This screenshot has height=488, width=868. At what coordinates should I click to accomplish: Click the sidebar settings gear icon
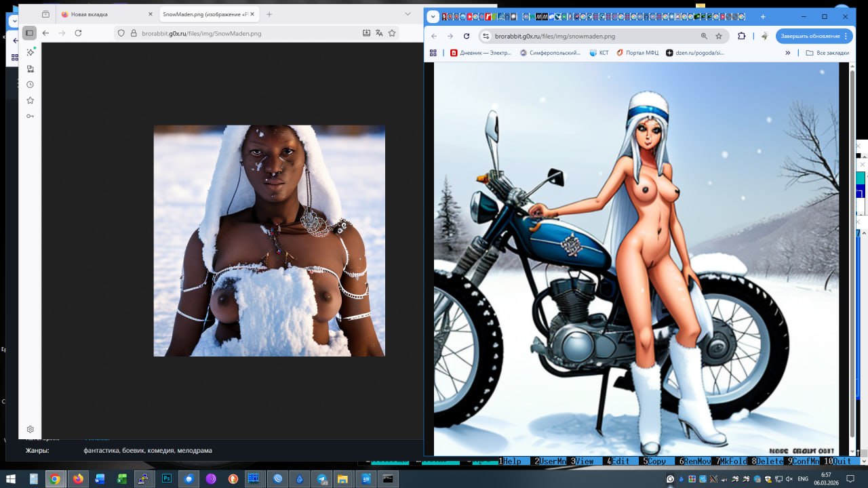coord(30,429)
